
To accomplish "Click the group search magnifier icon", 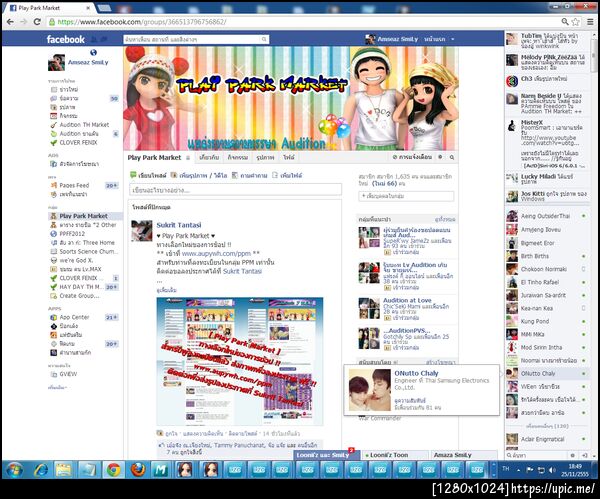I will [x=452, y=157].
